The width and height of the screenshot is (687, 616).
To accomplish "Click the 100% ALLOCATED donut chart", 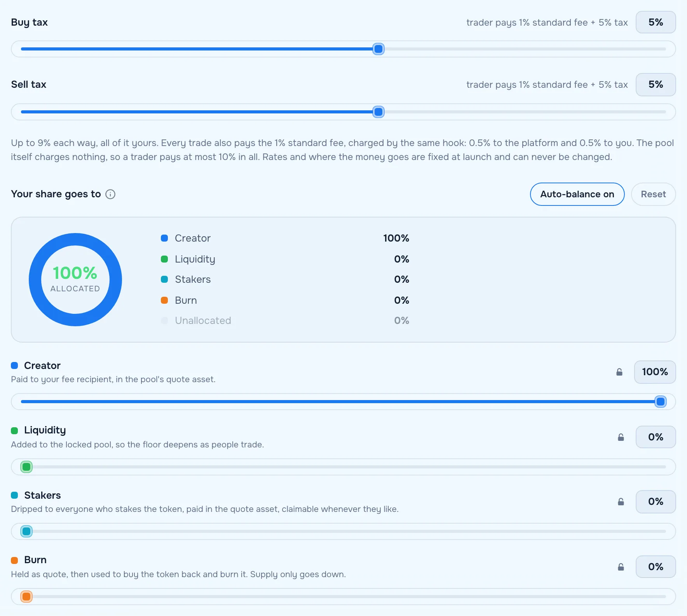I will (75, 280).
